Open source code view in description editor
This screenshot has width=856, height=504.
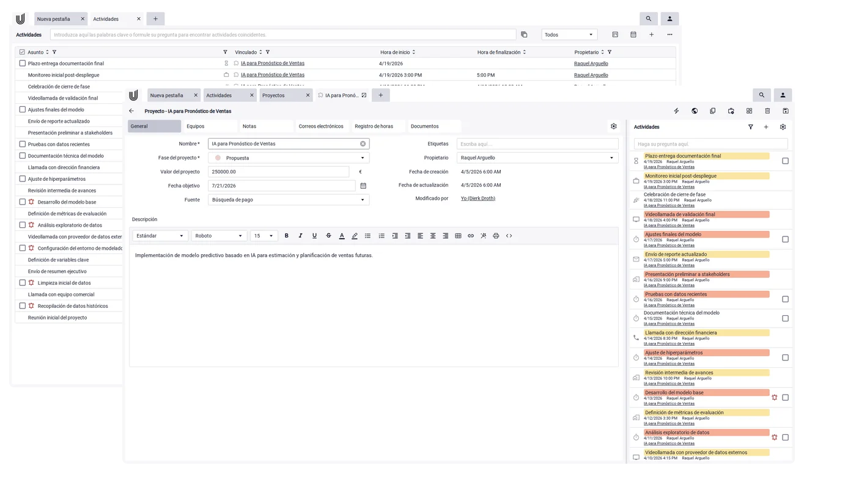pos(509,236)
